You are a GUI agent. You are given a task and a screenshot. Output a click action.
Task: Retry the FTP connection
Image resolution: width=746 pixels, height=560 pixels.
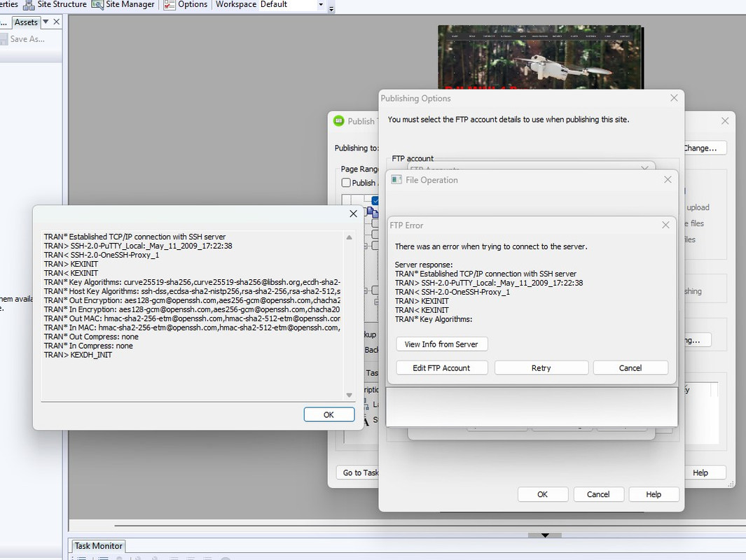tap(541, 368)
